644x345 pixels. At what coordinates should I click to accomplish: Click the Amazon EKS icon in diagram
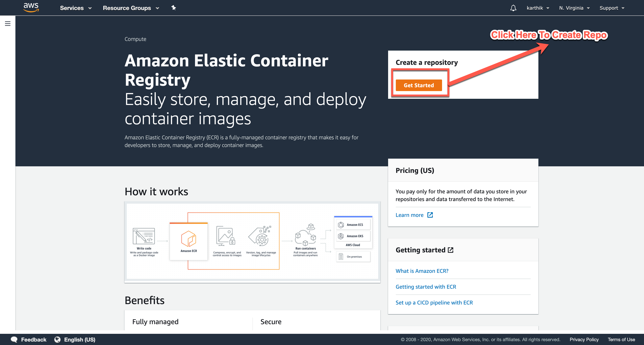click(x=341, y=236)
